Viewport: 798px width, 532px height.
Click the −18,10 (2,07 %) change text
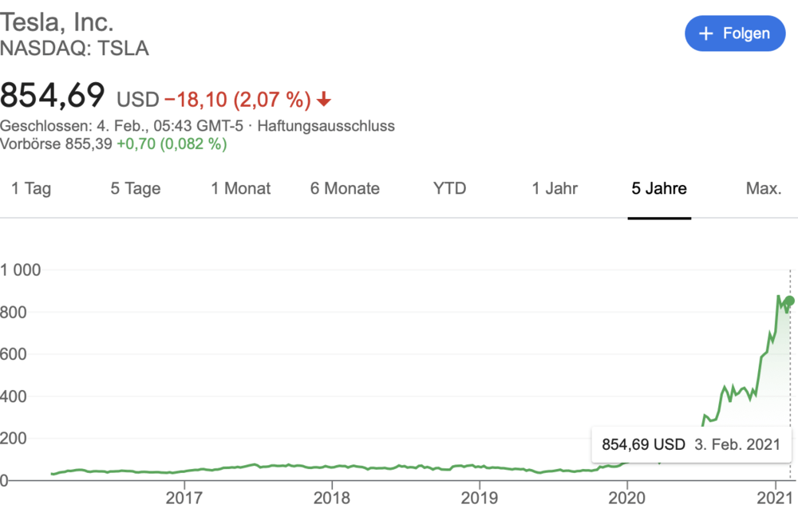[238, 99]
